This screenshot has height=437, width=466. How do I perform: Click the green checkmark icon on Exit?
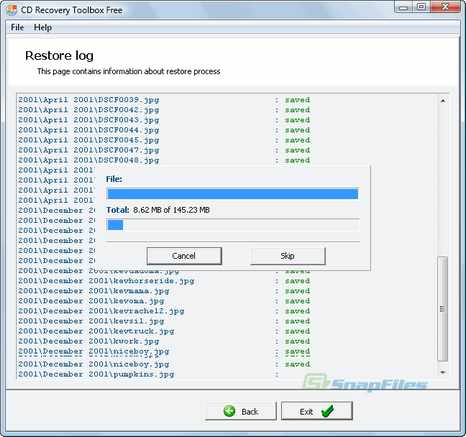pyautogui.click(x=327, y=411)
